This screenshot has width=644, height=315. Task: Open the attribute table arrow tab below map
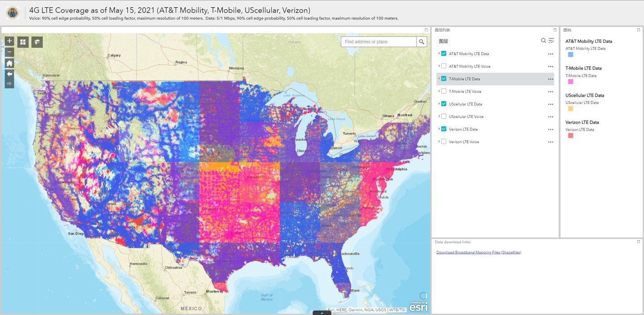pos(322,312)
